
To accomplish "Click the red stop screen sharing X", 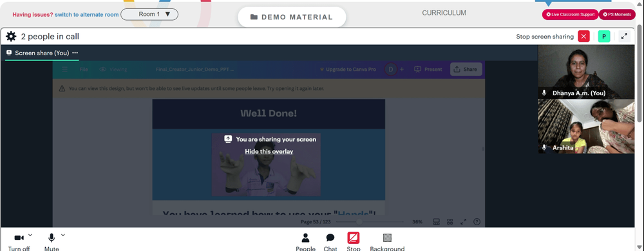I will click(583, 37).
